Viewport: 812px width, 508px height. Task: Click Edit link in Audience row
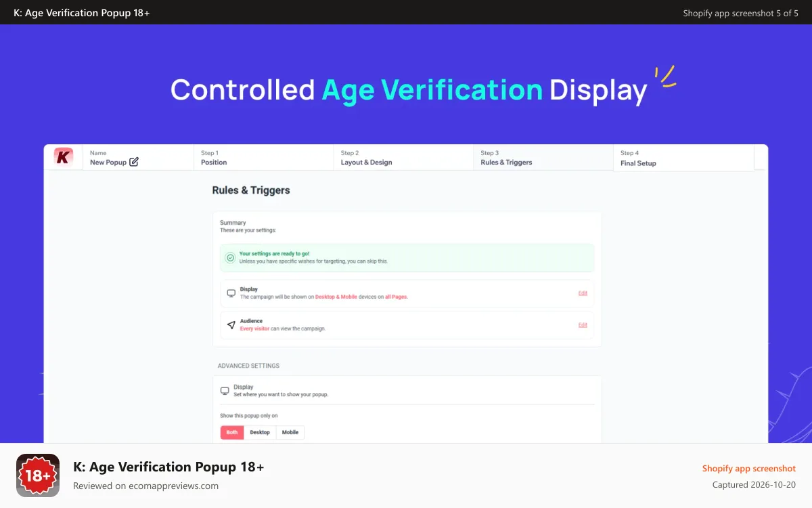[x=583, y=325]
